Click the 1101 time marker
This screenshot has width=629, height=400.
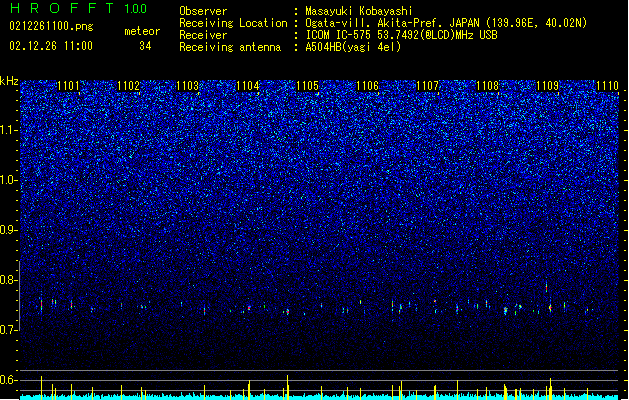pyautogui.click(x=69, y=86)
